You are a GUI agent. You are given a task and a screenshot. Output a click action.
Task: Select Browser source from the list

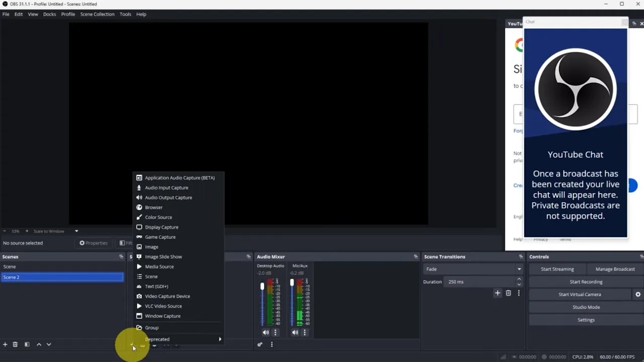pyautogui.click(x=153, y=207)
